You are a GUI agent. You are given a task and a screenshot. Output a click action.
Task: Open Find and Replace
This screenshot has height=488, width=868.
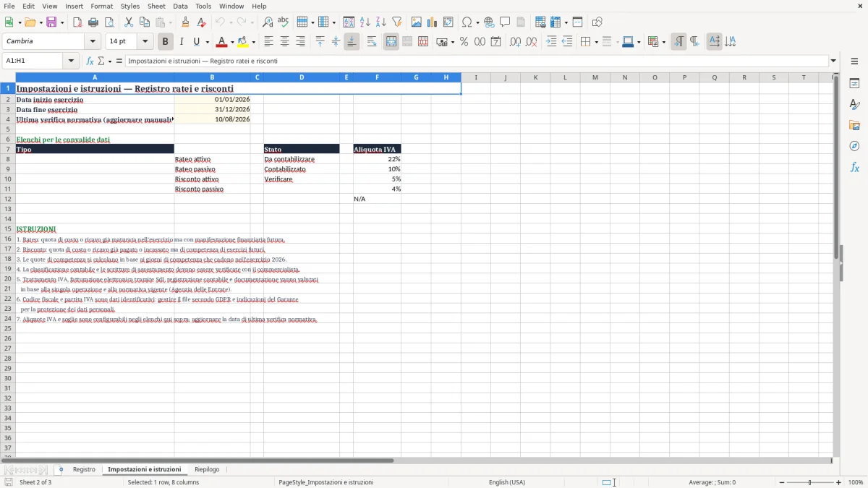click(268, 22)
